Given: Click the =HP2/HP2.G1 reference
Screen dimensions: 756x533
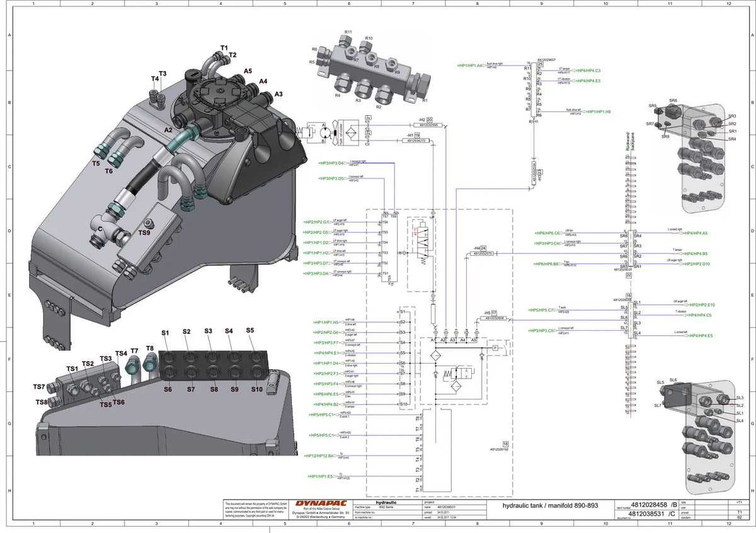Looking at the screenshot, I should (316, 222).
